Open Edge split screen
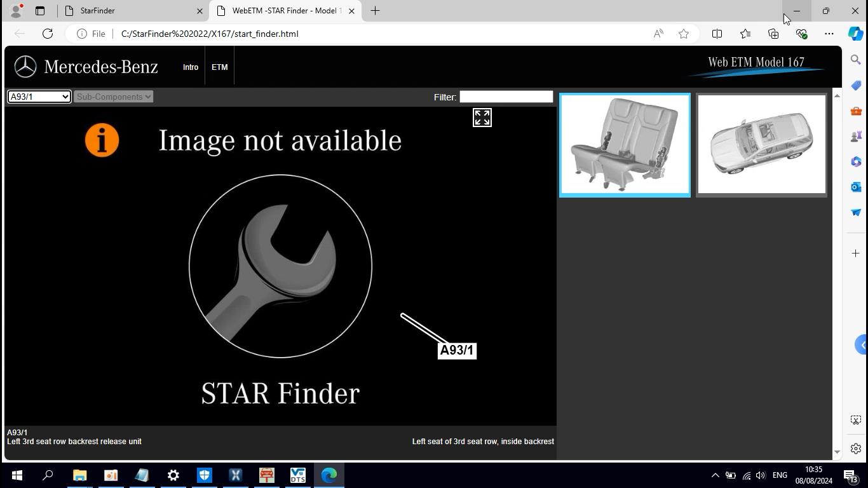 click(x=717, y=34)
